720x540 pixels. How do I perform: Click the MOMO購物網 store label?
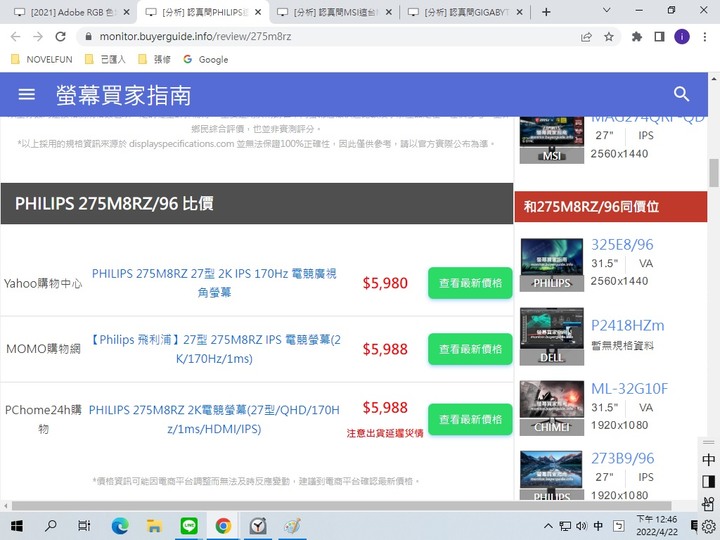43,349
